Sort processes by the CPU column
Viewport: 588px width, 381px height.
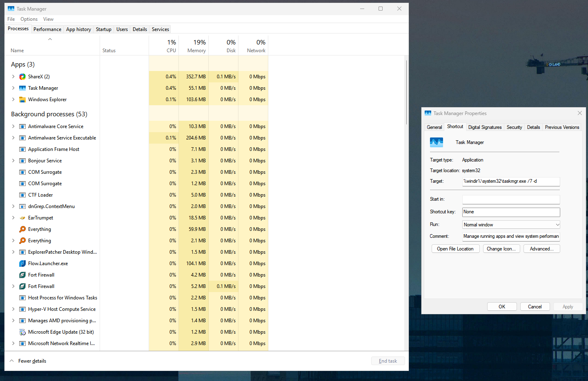click(164, 45)
